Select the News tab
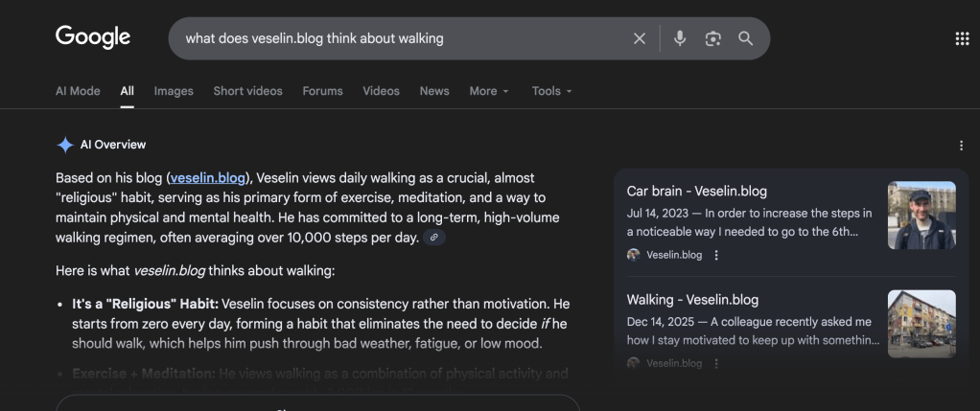Screen dimensions: 980x411 tap(433, 91)
